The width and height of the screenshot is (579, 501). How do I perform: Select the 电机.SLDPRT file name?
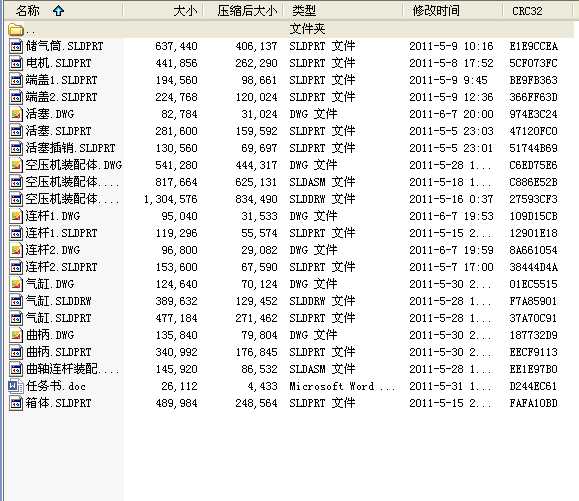click(x=58, y=63)
